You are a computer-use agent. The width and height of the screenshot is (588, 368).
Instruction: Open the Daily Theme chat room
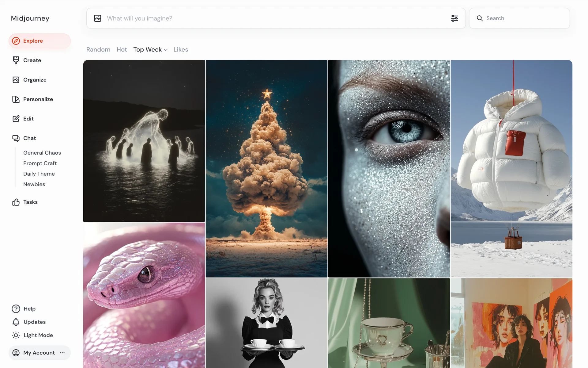pos(39,174)
